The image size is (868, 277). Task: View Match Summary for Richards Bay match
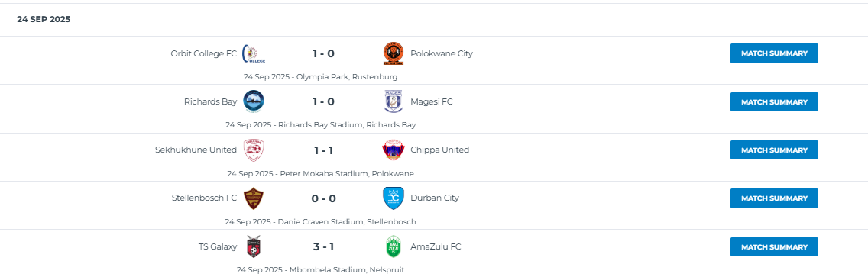(x=774, y=101)
